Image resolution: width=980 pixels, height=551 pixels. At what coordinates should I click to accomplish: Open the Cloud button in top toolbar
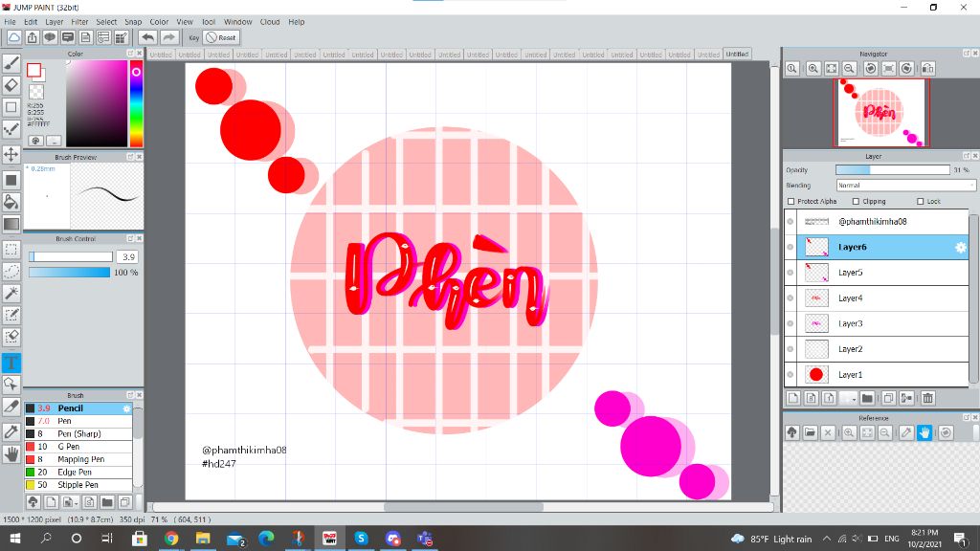13,37
